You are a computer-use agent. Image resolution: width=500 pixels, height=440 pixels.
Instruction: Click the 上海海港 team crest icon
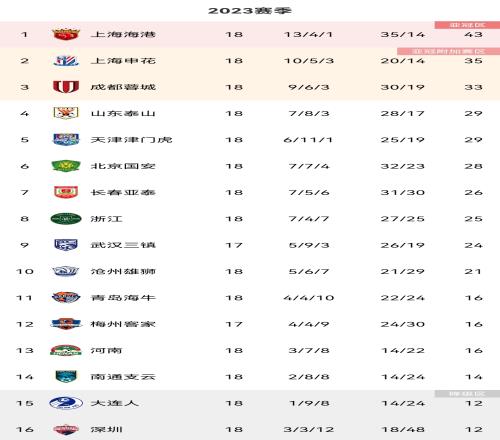coord(66,34)
